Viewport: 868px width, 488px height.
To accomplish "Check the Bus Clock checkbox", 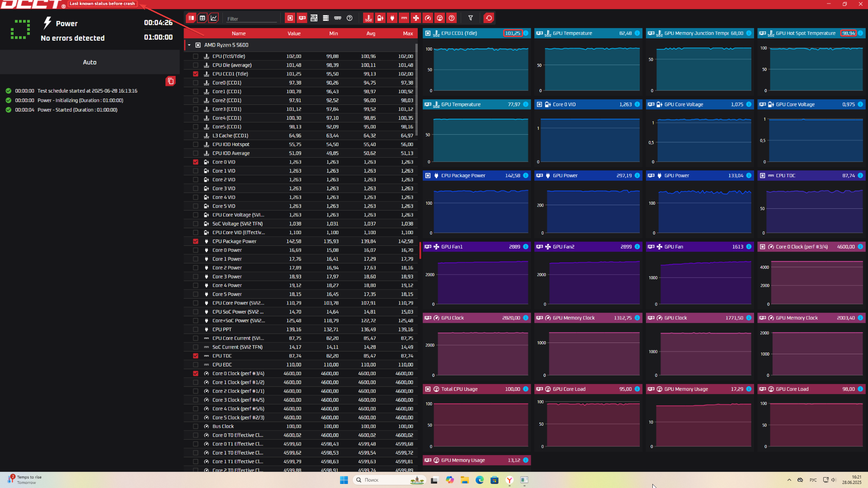I will coord(196,427).
